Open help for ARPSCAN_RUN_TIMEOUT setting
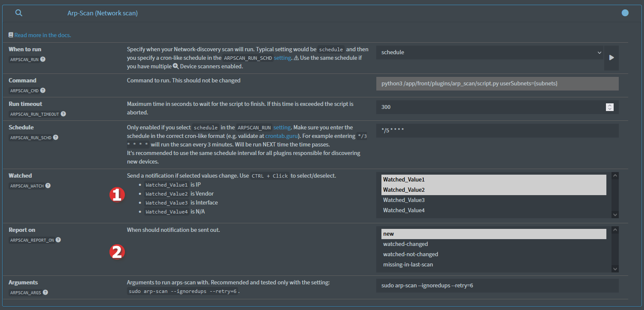Screen dimensions: 644x310 [63, 114]
